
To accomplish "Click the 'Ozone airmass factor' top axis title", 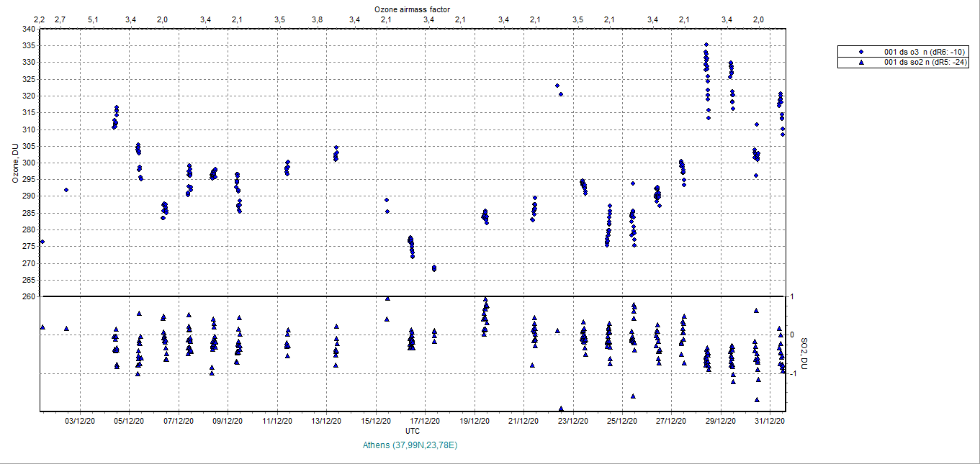I will tap(413, 9).
